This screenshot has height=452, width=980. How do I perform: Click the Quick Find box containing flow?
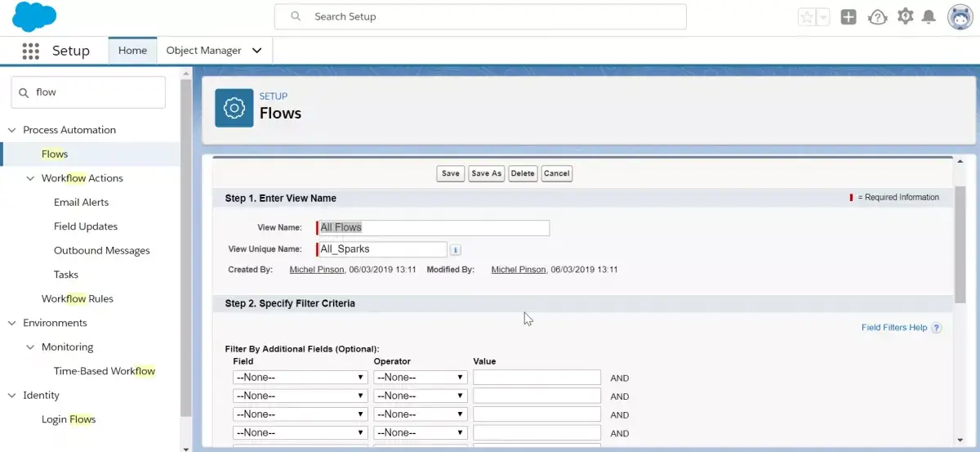(88, 92)
